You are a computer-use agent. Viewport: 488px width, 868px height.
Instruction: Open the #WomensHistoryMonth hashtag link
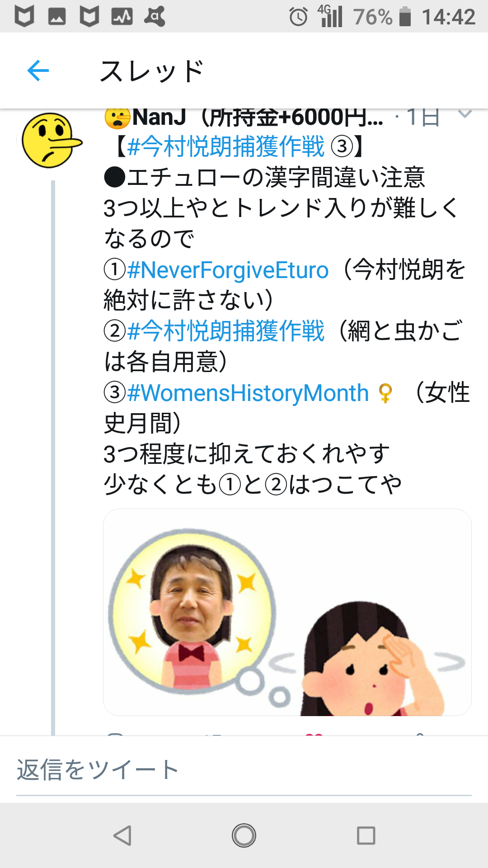pos(248,393)
